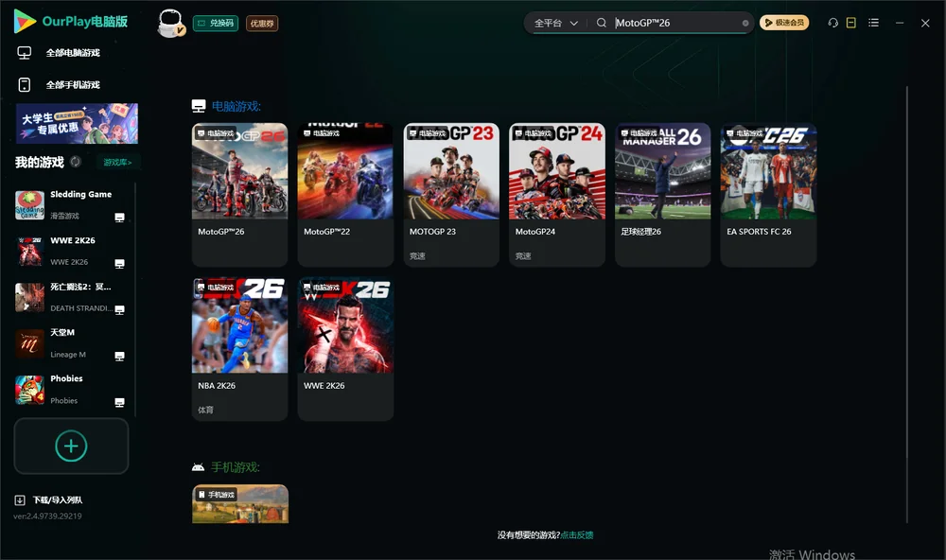Clear the search field text
This screenshot has width=946, height=560.
coord(745,23)
